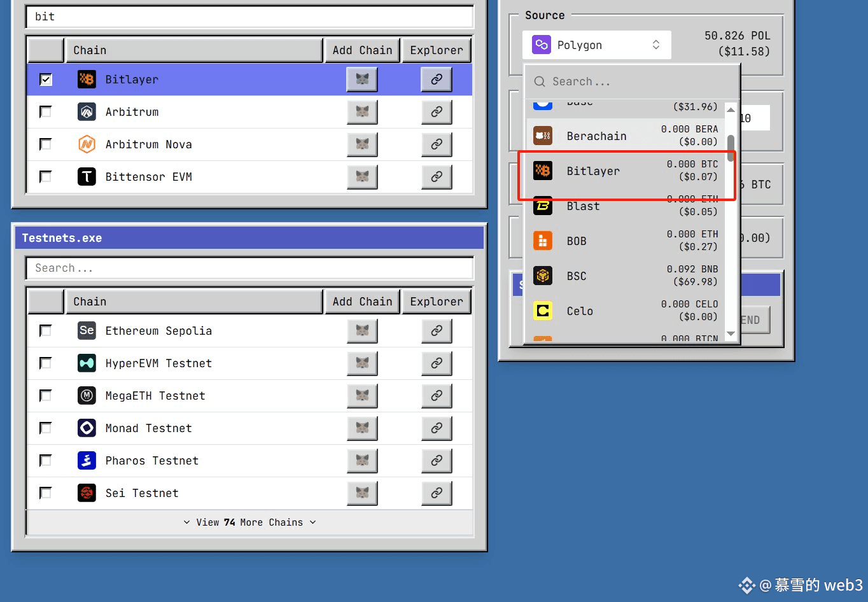The image size is (868, 602).
Task: Choose Celo in the source list
Action: 626,311
